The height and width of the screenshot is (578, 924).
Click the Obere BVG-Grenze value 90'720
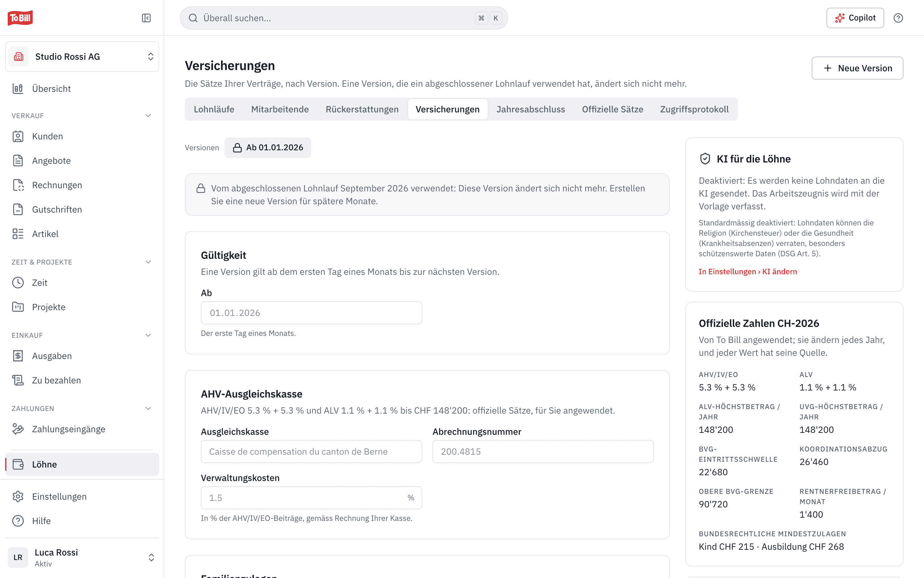pyautogui.click(x=713, y=504)
